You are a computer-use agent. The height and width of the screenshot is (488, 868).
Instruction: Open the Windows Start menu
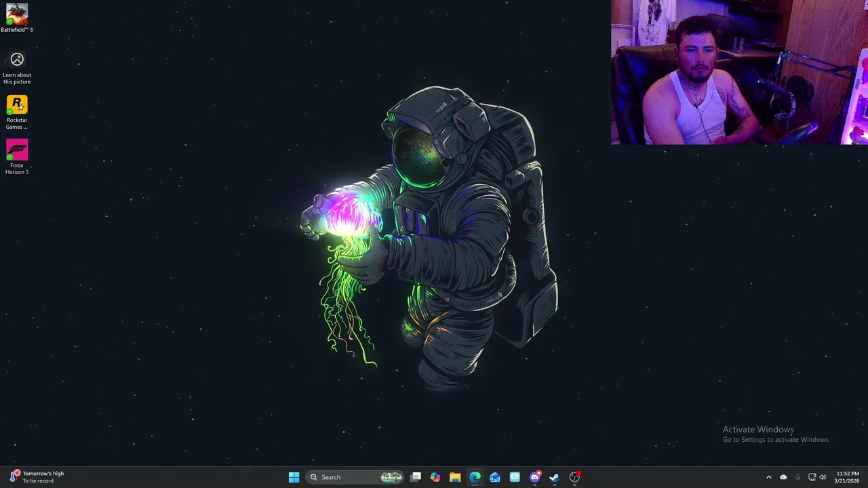click(x=294, y=477)
